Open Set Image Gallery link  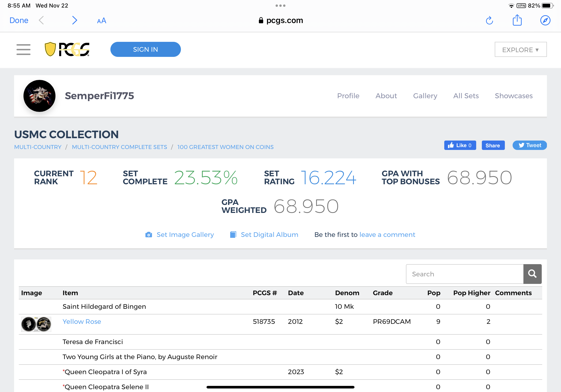pos(185,235)
